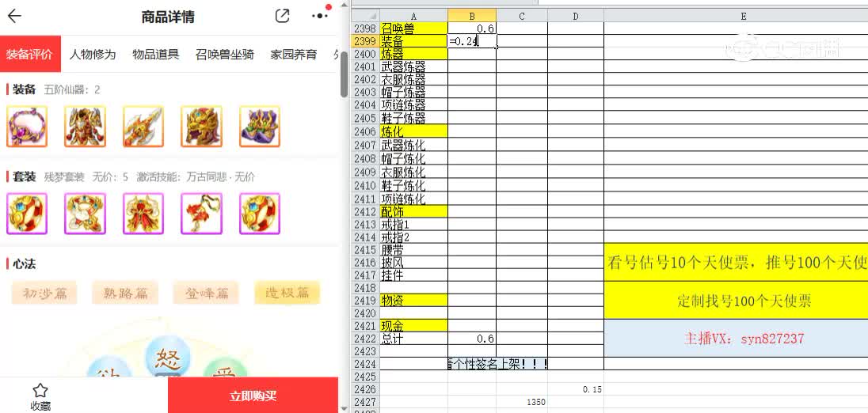Click the 现金 yellow cell

pos(413,326)
